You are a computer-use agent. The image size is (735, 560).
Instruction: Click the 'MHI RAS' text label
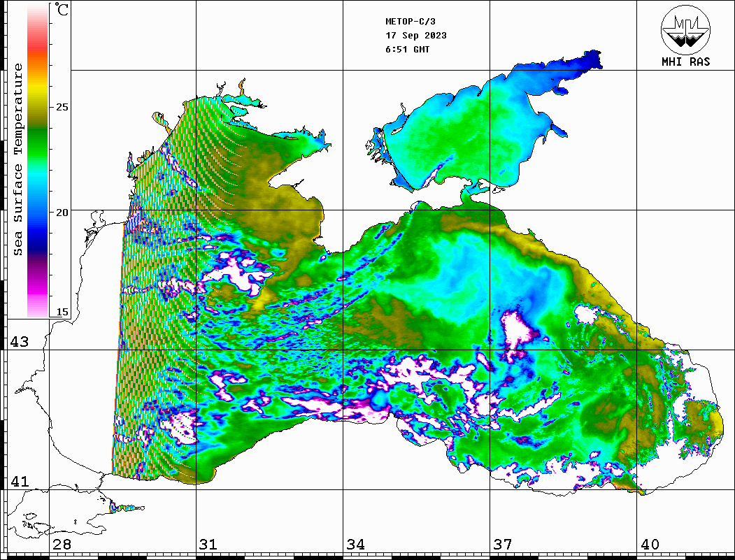[686, 62]
